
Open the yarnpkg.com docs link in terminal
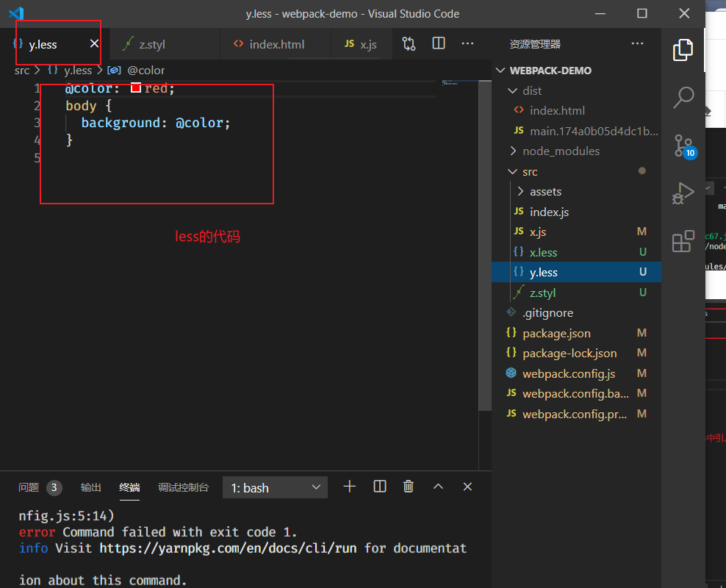pos(228,548)
